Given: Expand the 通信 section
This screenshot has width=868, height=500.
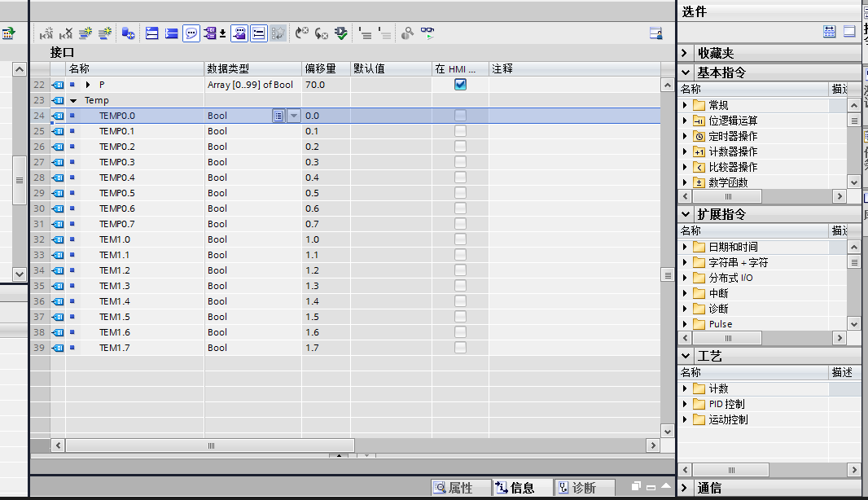Looking at the screenshot, I should click(685, 488).
